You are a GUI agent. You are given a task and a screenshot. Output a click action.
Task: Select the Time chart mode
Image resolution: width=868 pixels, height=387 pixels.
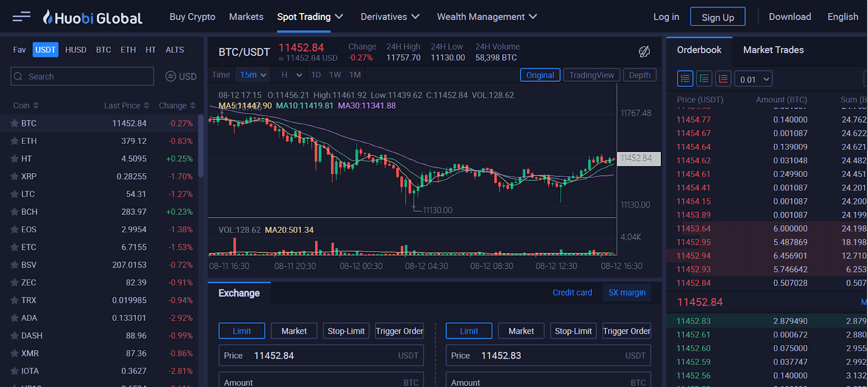coord(221,75)
